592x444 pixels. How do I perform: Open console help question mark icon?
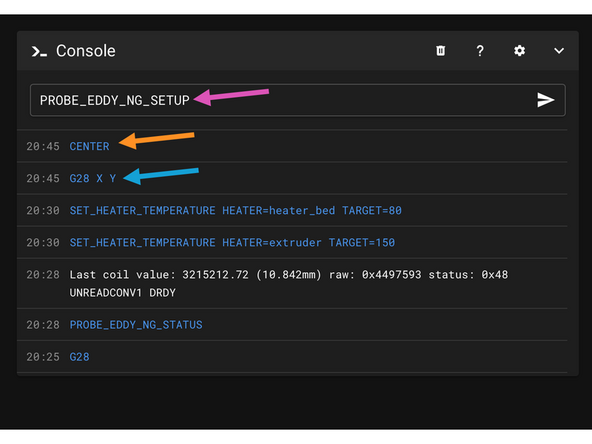tap(480, 51)
